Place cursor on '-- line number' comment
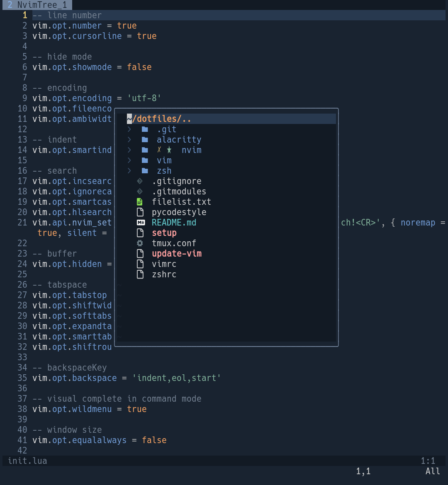The width and height of the screenshot is (448, 485). pos(67,15)
